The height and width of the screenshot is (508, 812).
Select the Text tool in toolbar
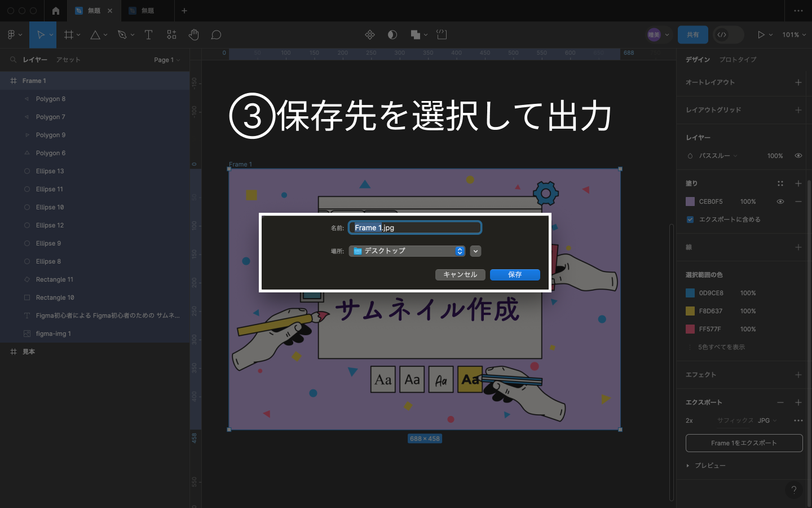[x=149, y=35]
